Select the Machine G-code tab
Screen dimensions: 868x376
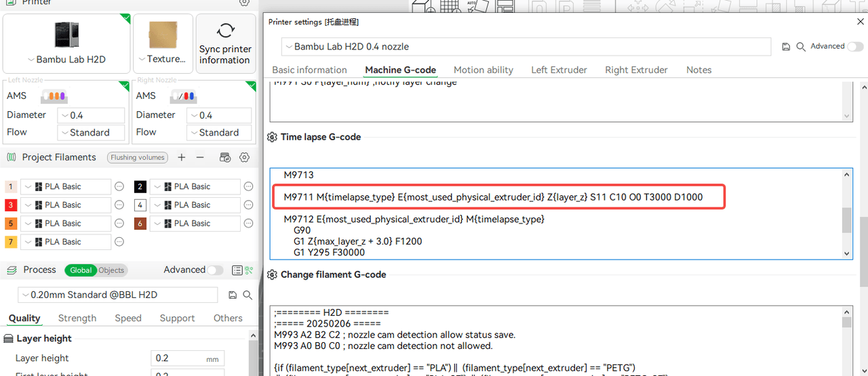(x=400, y=70)
